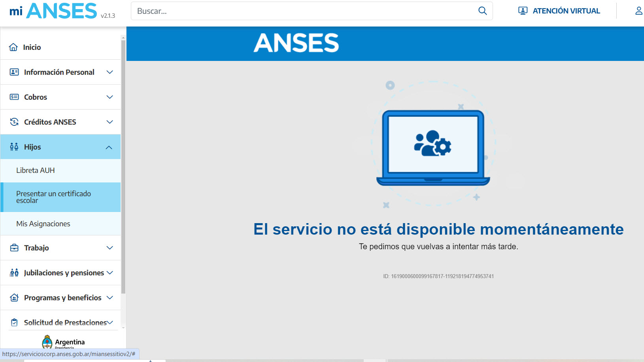Screen dimensions: 644x362
Task: Click the Buscar search field
Action: point(312,11)
